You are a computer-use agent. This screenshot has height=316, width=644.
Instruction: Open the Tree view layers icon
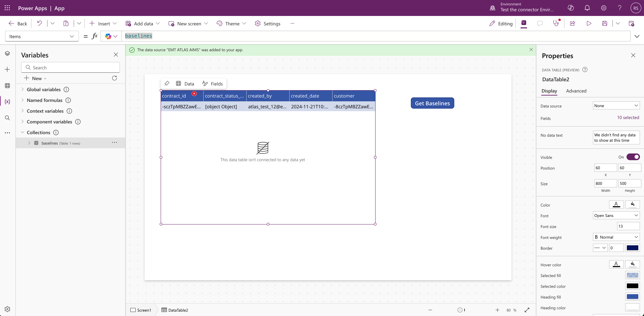(x=7, y=53)
